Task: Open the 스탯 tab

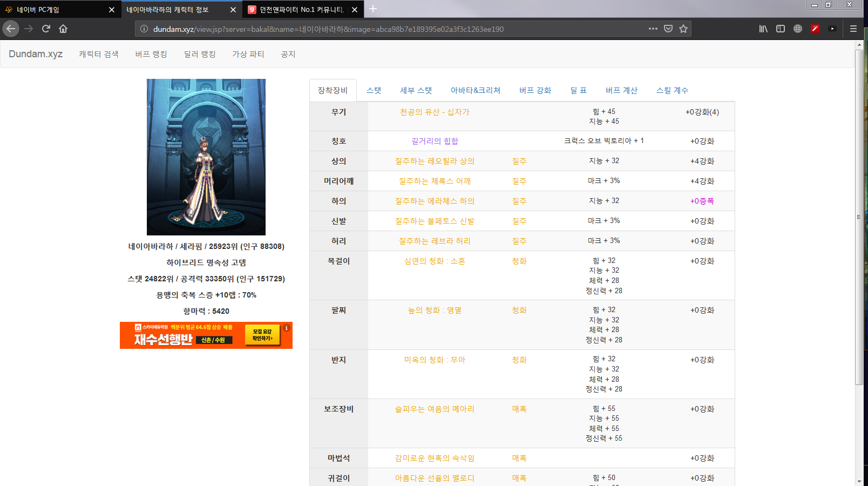Action: (x=374, y=90)
